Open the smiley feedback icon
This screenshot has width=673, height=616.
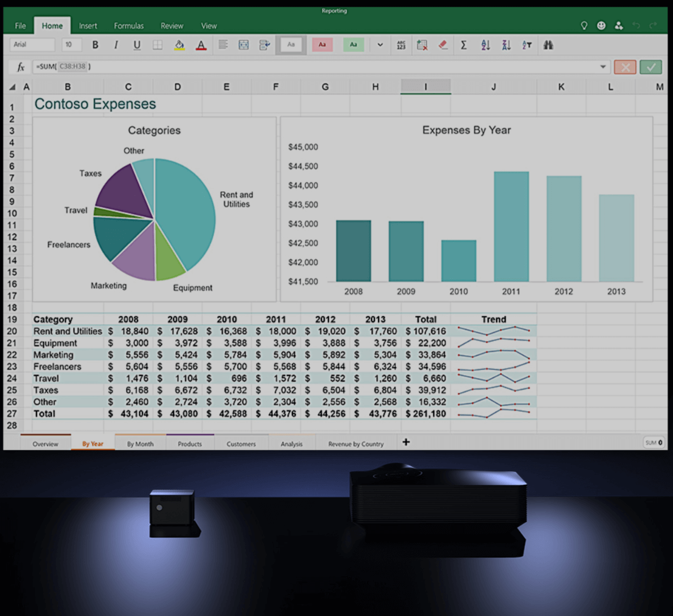click(601, 26)
